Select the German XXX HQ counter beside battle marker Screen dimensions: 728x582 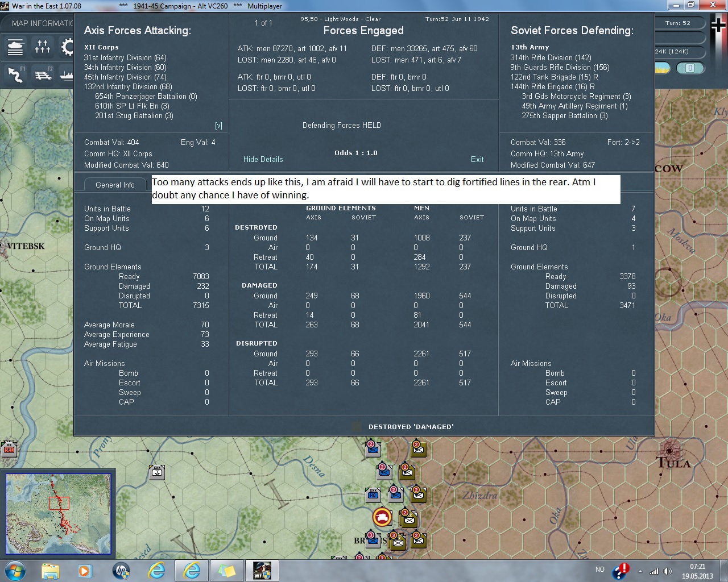coord(373,494)
